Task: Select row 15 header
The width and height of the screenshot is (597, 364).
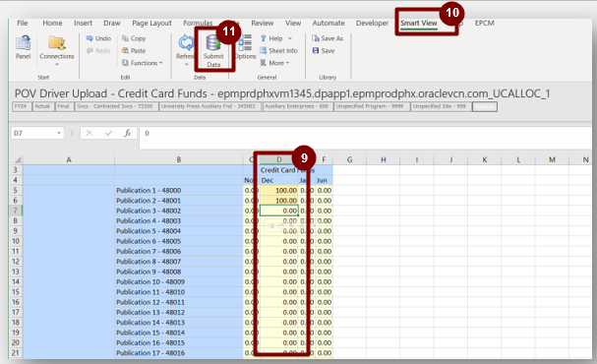Action: pyautogui.click(x=16, y=292)
